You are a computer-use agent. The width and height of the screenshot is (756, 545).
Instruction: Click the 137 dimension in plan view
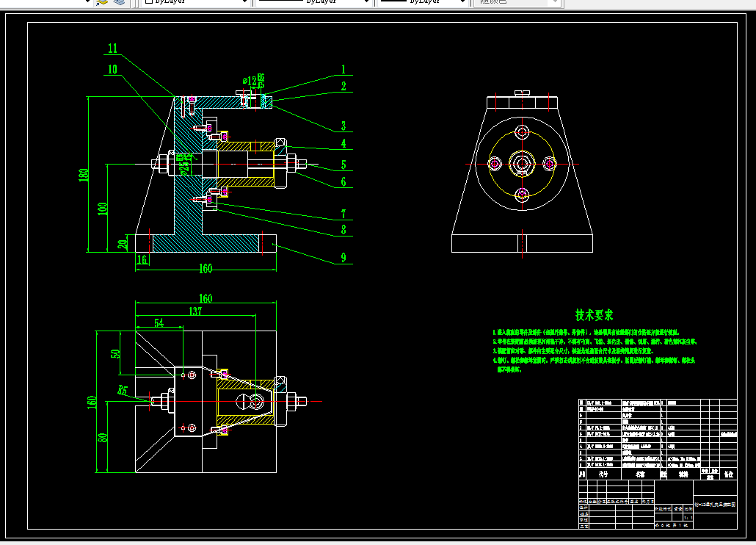195,311
